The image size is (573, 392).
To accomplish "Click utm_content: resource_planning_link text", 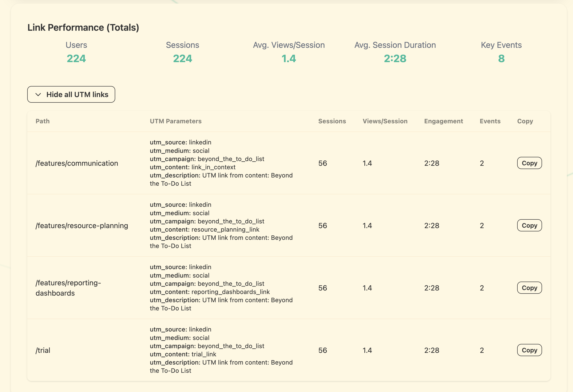I will pos(204,229).
